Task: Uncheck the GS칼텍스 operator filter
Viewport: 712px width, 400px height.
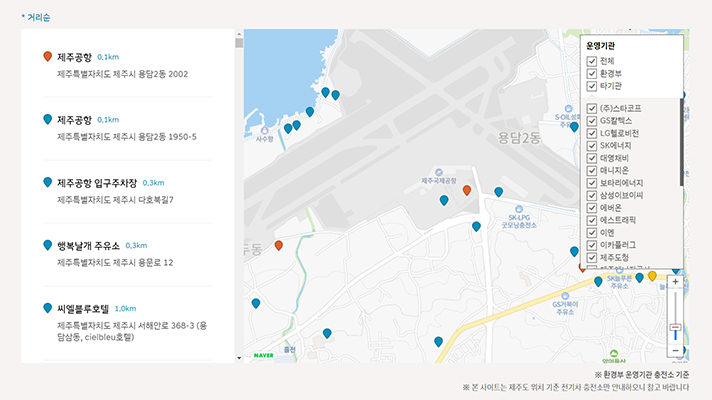Action: coord(592,120)
